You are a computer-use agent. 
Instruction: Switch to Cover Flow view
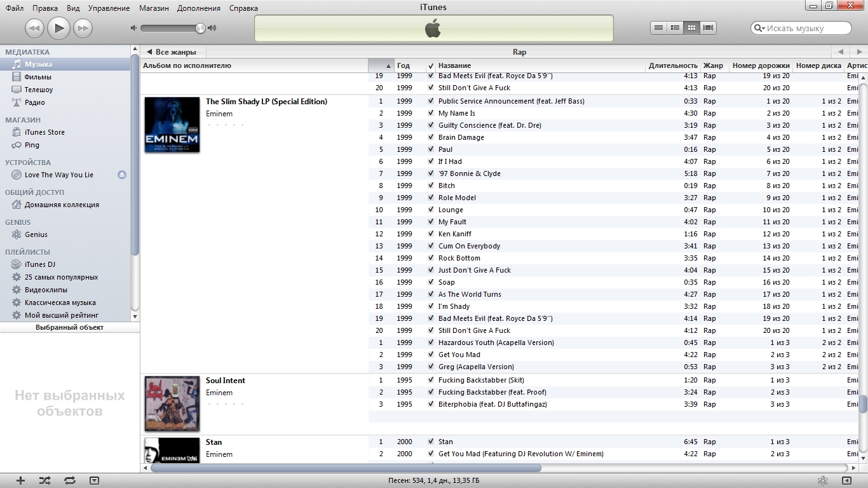[708, 27]
